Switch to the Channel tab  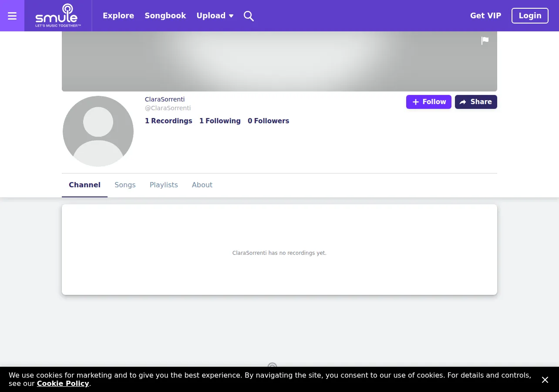84,185
